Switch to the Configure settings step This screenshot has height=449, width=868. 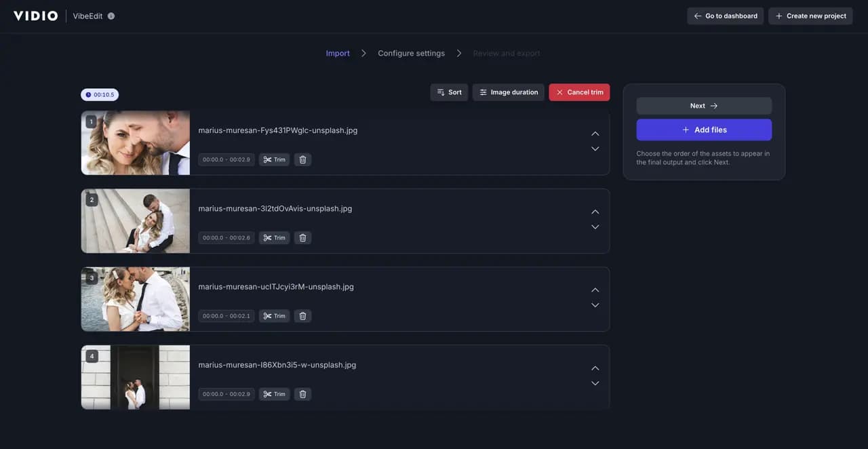[411, 53]
